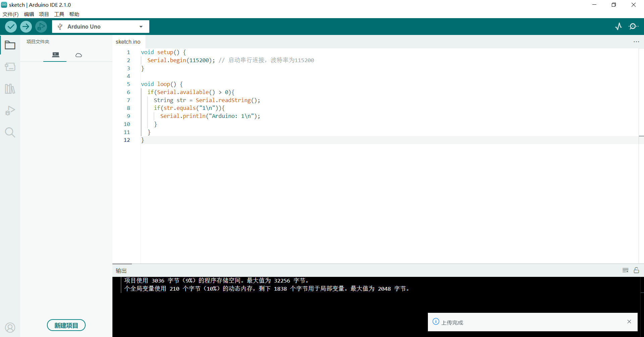Select the sketch.ino editor tab
Viewport: 644px width, 337px height.
(128, 42)
